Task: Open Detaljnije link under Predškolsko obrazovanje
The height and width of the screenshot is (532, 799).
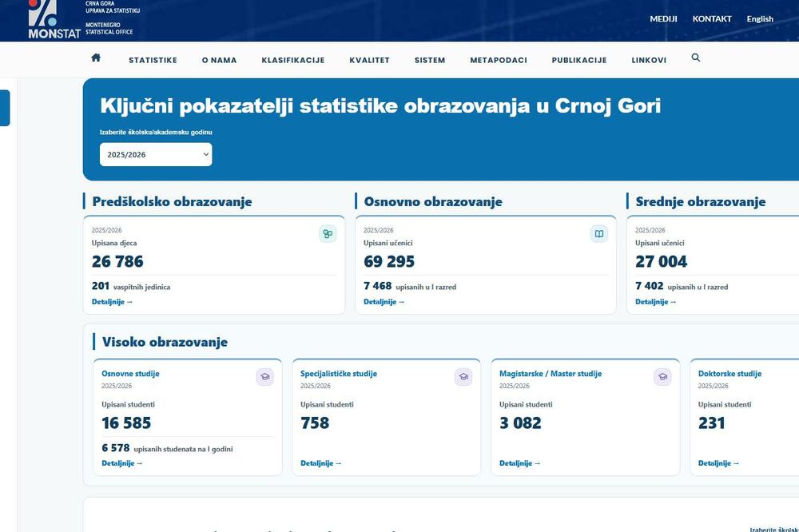Action: [112, 302]
